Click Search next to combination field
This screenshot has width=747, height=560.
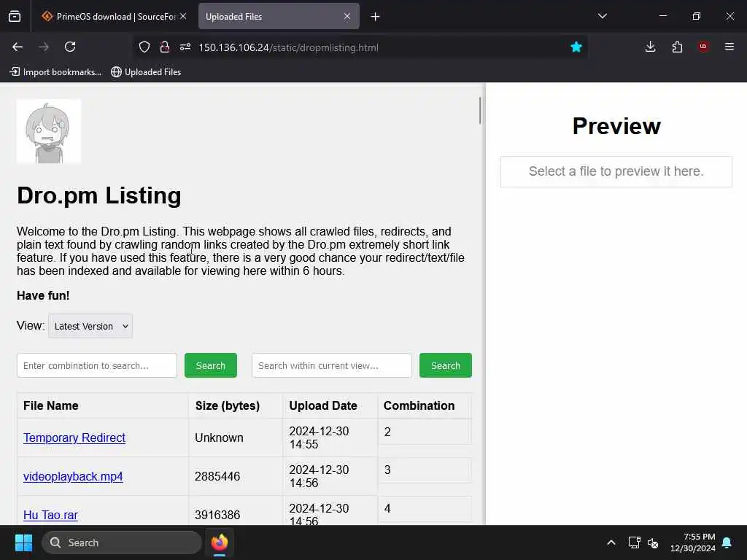(211, 365)
